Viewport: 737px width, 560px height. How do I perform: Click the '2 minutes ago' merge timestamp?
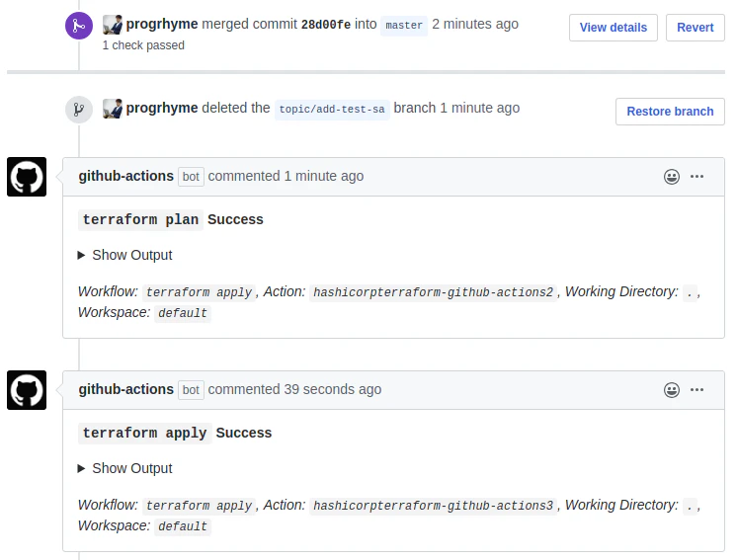point(475,24)
